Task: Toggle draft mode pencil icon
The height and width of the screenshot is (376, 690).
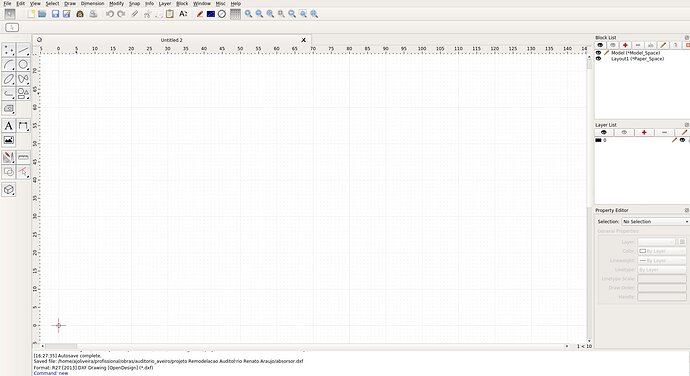Action: coord(200,14)
